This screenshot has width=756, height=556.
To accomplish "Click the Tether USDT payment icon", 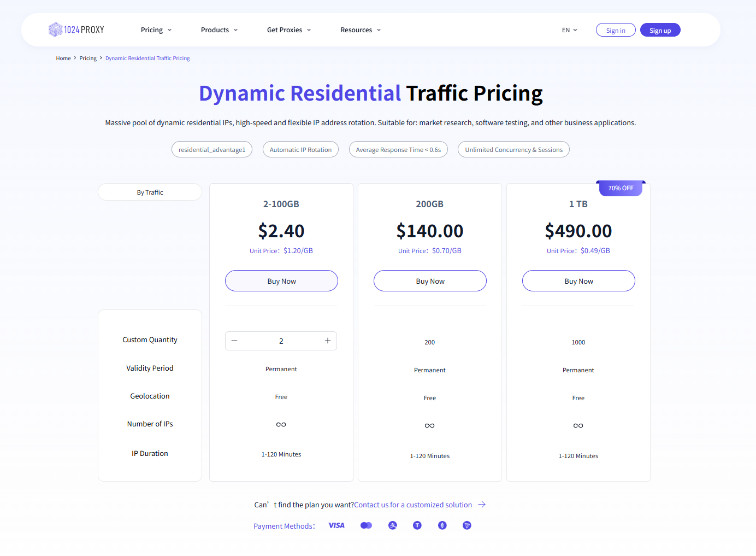I will (417, 525).
